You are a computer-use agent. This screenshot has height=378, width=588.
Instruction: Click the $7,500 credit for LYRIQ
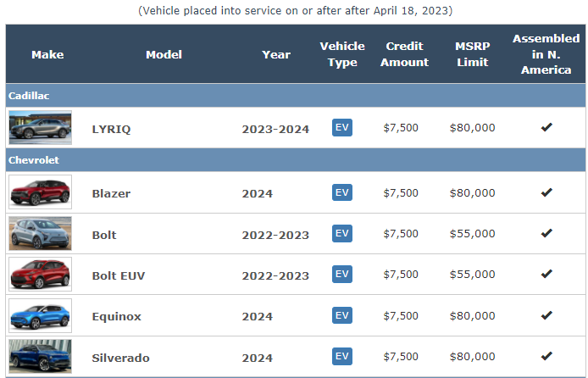pyautogui.click(x=401, y=128)
